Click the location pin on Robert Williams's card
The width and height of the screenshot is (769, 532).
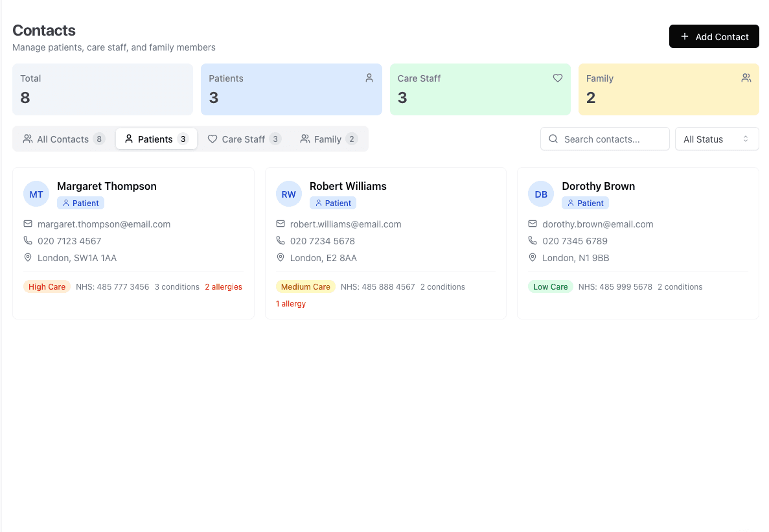point(280,257)
